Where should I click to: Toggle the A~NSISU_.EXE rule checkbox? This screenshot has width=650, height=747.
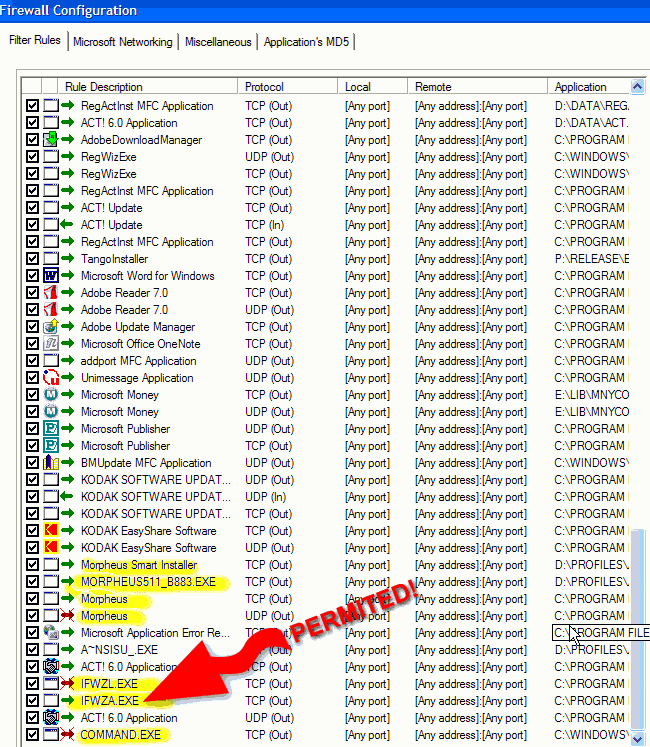click(x=33, y=650)
